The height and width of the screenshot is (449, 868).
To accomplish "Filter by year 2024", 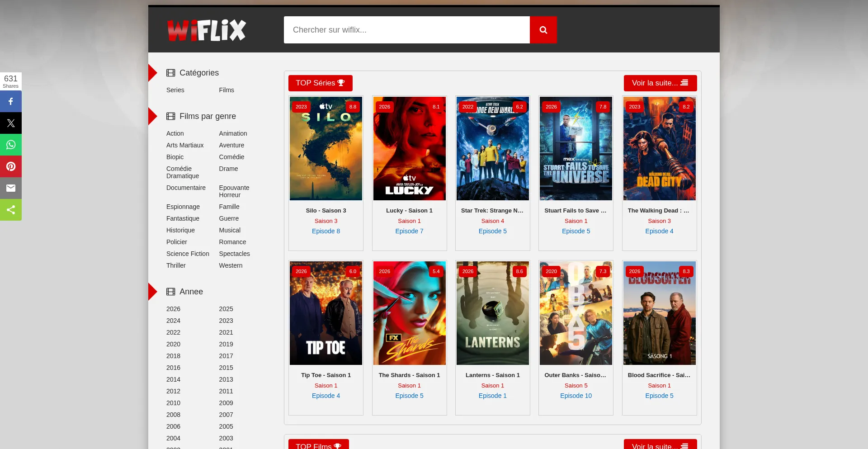I will [x=173, y=321].
